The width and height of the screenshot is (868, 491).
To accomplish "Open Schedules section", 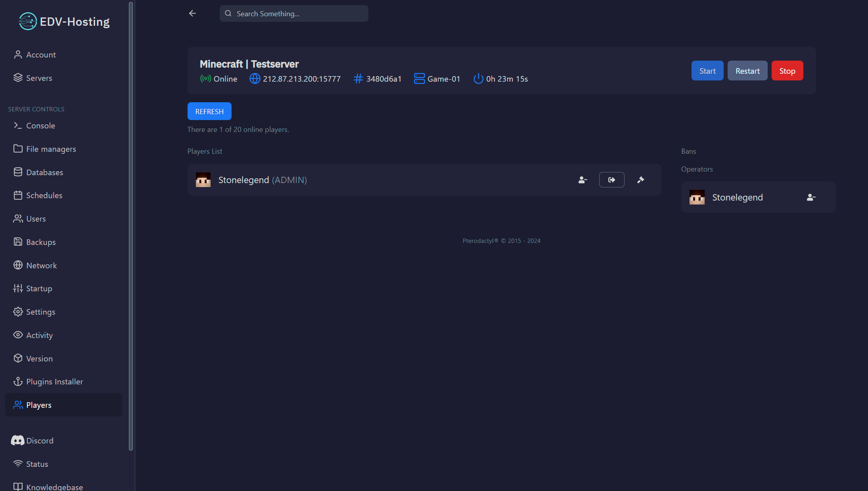I will tap(63, 195).
